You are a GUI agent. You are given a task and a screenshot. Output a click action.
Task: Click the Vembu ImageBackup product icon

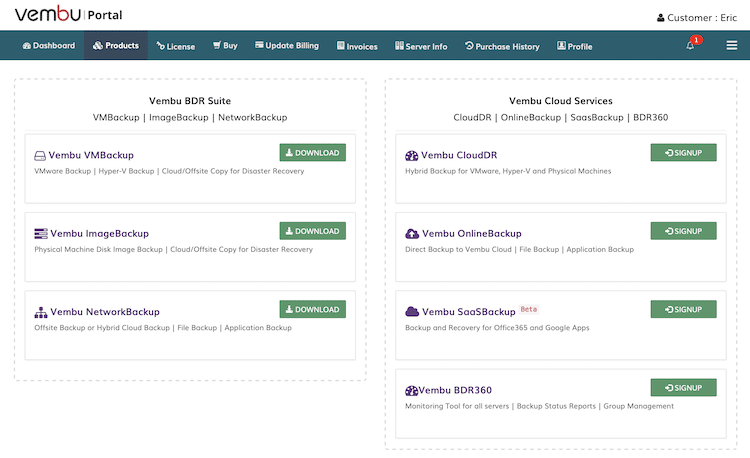coord(40,233)
